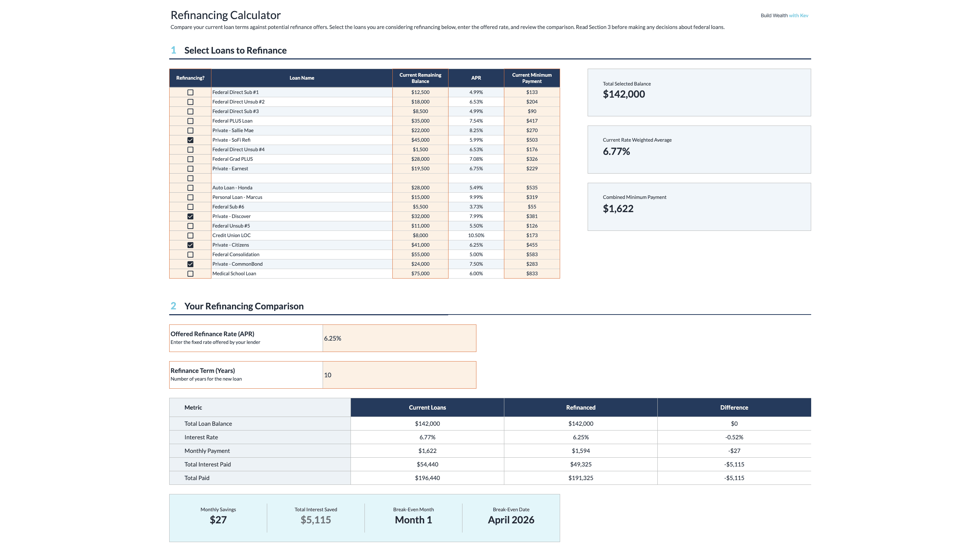Viewport: 980px width, 552px height.
Task: Click the Refinance Term years input field
Action: coord(399,375)
